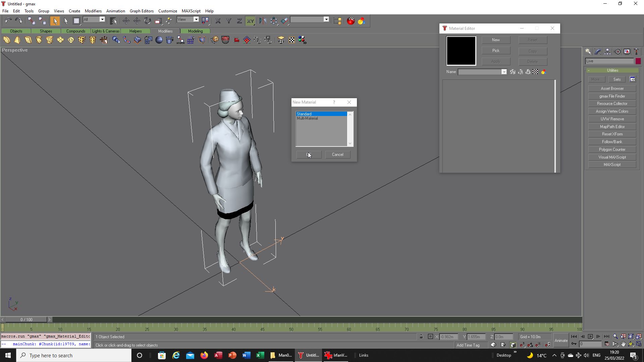
Task: Open the selection filter All dropdown
Action: [x=94, y=19]
